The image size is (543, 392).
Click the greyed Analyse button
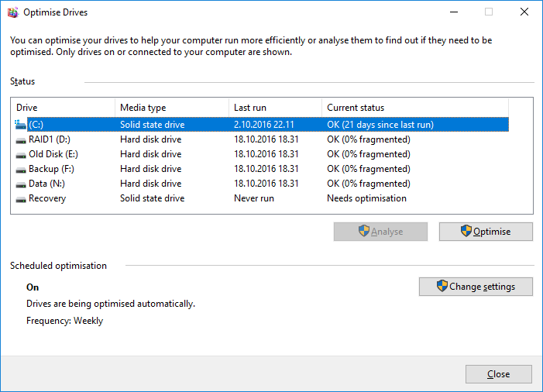(380, 232)
